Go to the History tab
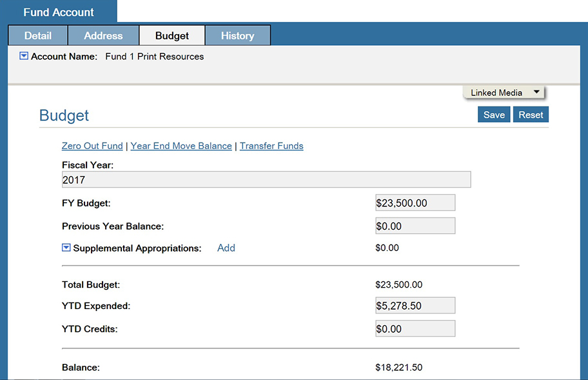The height and width of the screenshot is (380, 588). [x=237, y=35]
